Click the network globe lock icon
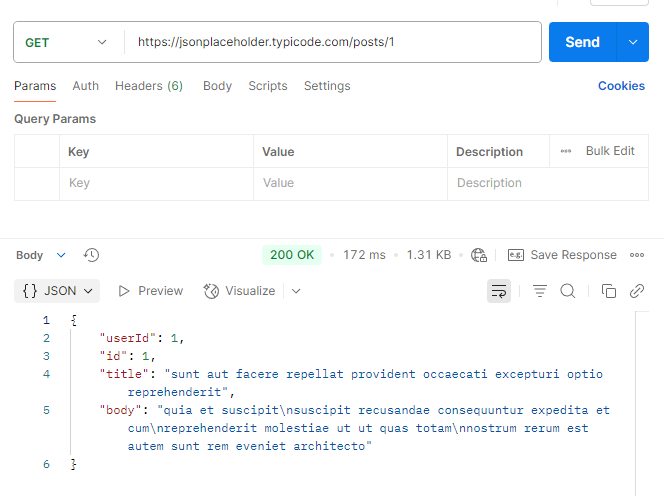The height and width of the screenshot is (496, 664). point(479,255)
